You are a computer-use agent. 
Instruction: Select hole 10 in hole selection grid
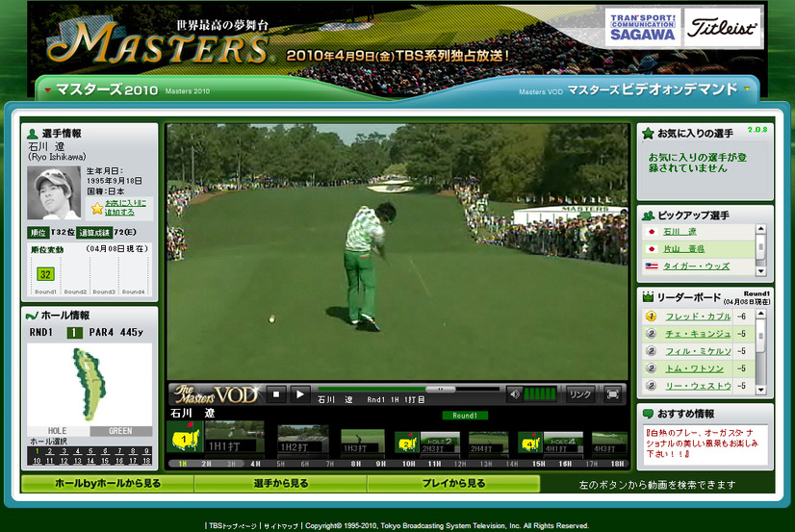point(38,461)
